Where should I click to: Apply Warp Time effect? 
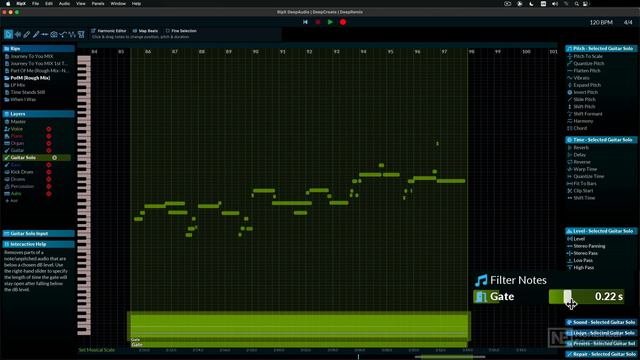click(585, 169)
